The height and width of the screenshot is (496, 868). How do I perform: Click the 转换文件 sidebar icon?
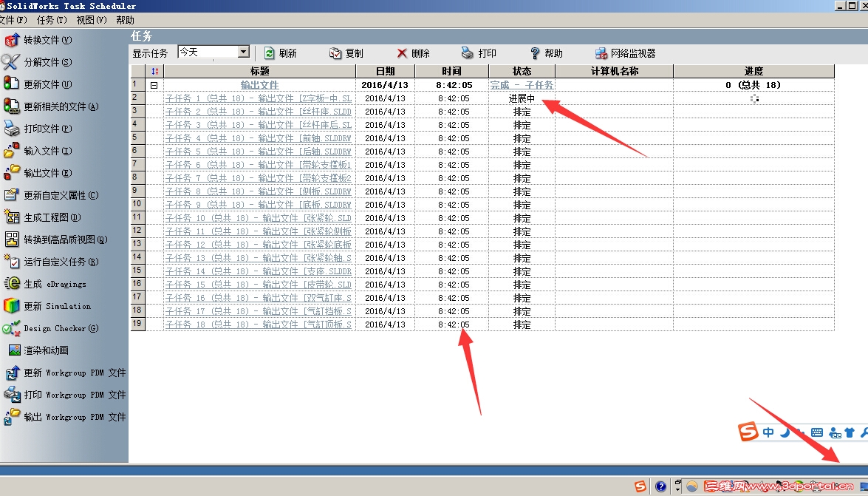(x=11, y=40)
